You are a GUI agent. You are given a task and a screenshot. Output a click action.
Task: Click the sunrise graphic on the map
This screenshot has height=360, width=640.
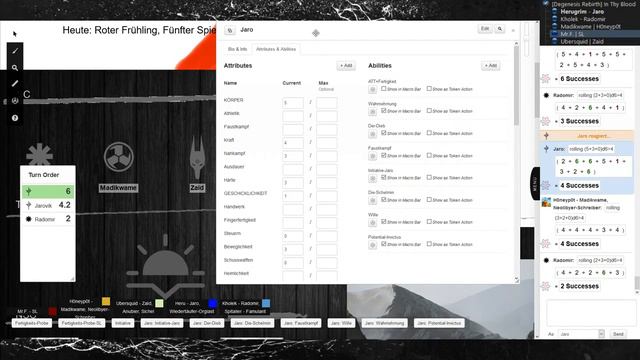coord(165,265)
